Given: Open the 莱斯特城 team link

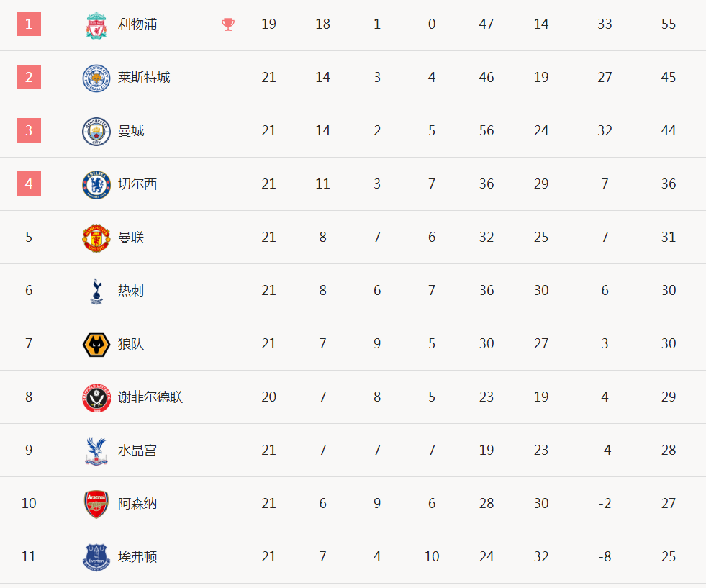Looking at the screenshot, I should [144, 78].
